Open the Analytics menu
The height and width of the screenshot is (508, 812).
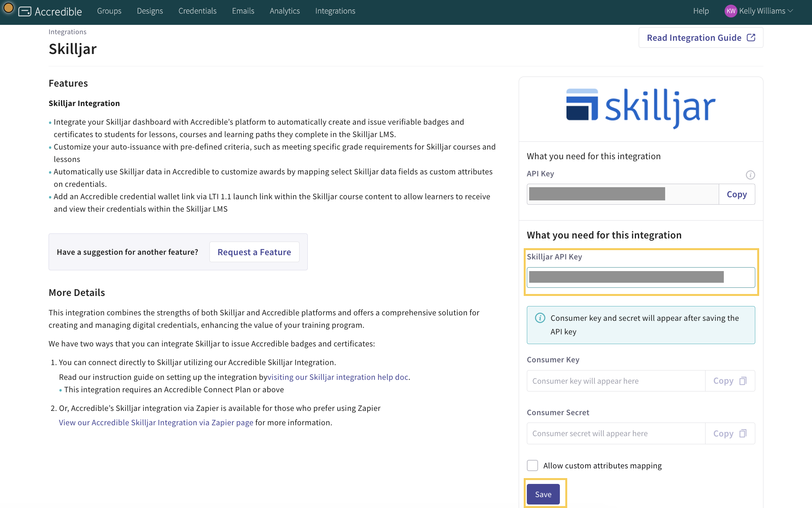coord(285,11)
